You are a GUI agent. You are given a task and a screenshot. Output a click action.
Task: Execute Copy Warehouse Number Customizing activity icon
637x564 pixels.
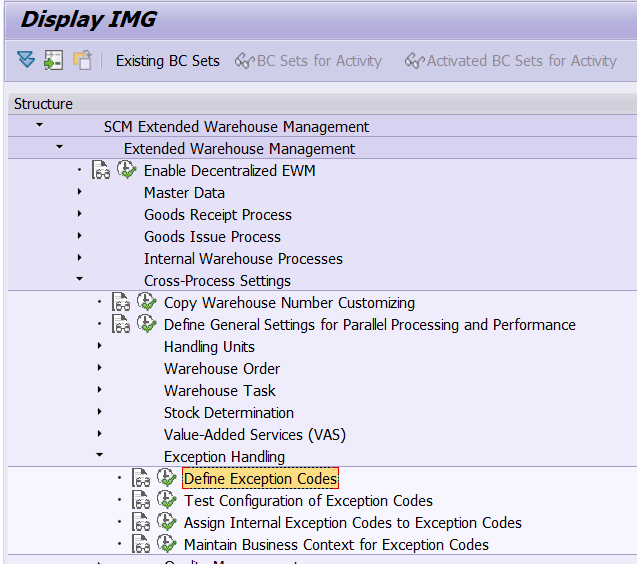147,302
